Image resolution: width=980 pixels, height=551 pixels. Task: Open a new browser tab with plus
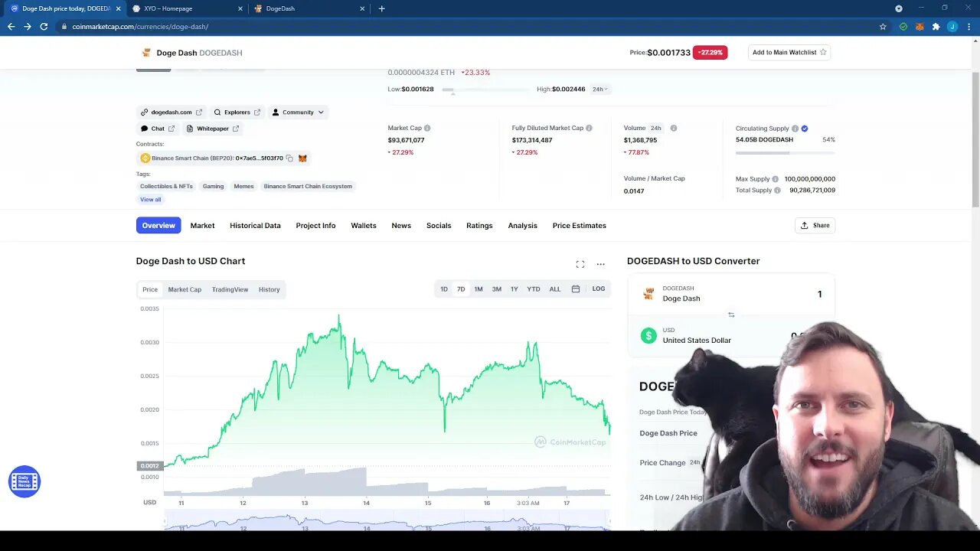tap(381, 8)
